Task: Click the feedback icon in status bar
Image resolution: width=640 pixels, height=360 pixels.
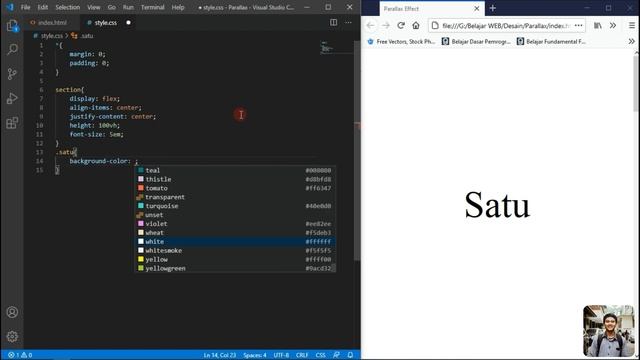Action: [x=336, y=355]
